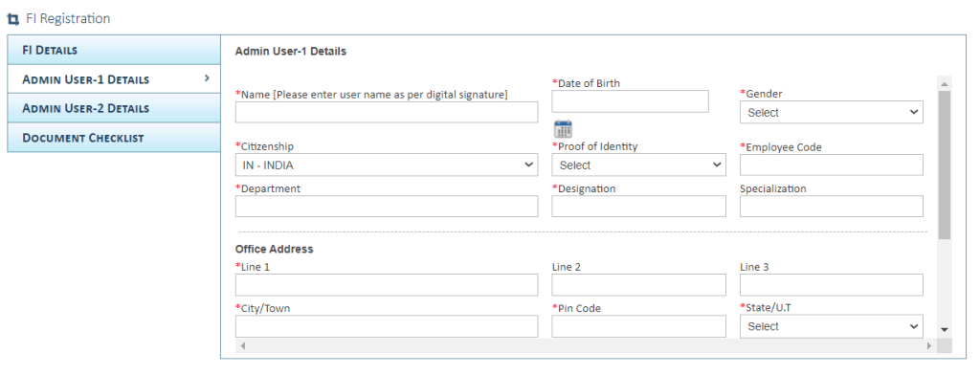Switch to the Admin User-2 Details tab

click(x=114, y=108)
